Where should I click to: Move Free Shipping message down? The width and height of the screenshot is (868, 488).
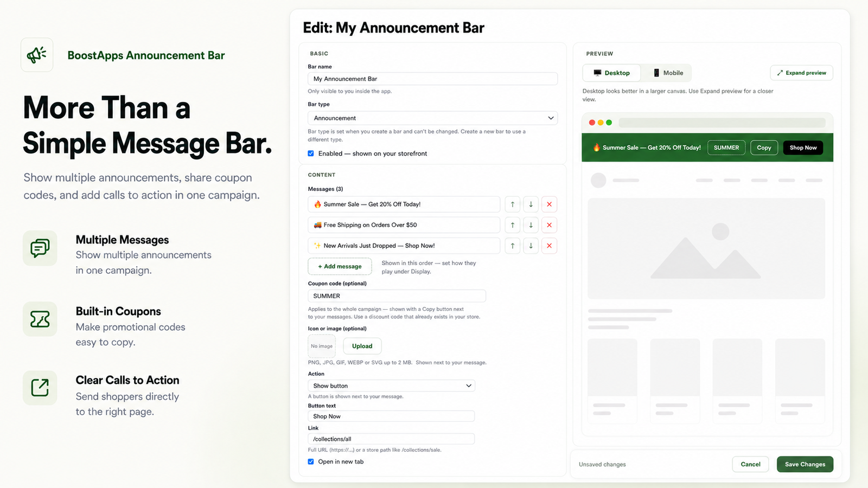(x=531, y=225)
